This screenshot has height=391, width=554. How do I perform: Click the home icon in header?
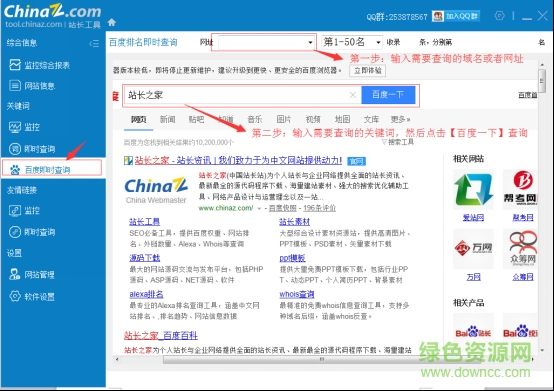coord(112,23)
